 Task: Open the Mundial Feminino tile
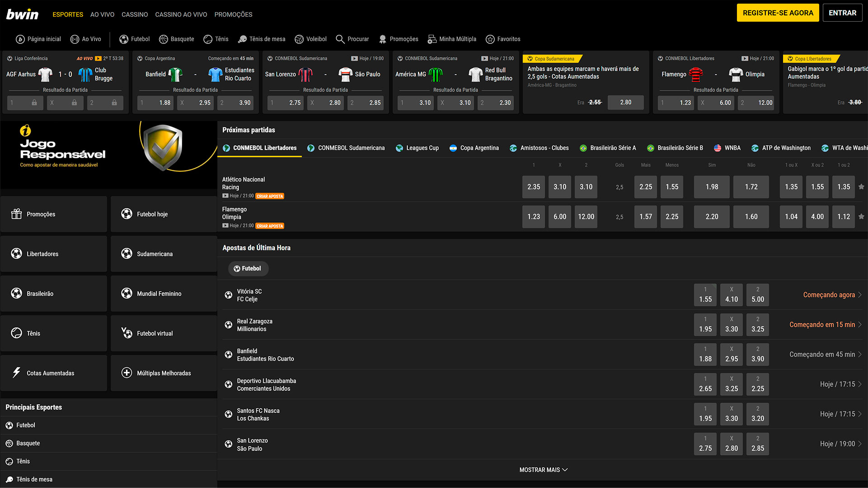coord(164,294)
